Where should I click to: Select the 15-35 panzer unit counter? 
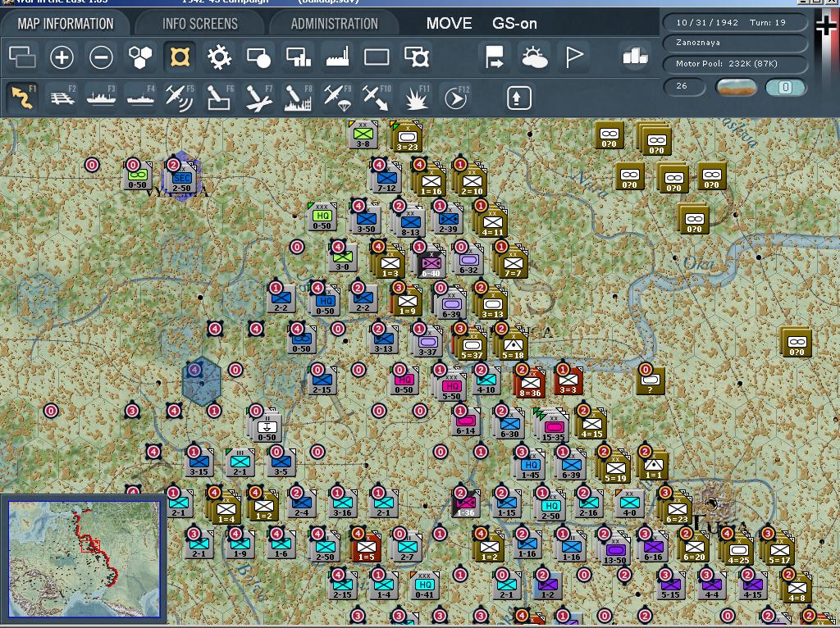point(553,426)
